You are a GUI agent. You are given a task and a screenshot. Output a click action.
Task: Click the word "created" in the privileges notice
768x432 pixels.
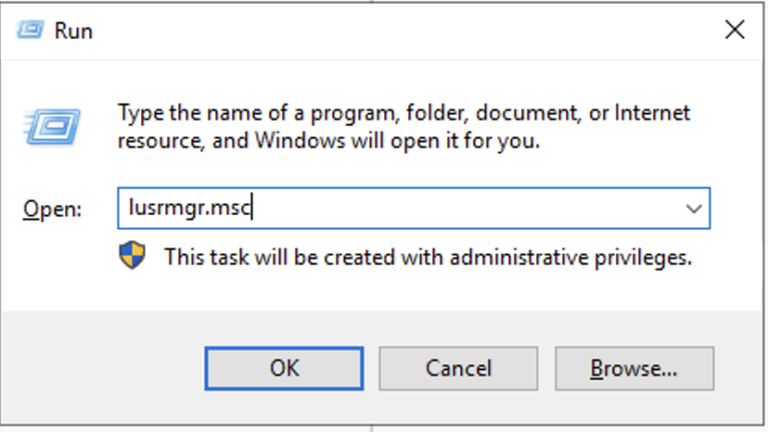coord(324,257)
